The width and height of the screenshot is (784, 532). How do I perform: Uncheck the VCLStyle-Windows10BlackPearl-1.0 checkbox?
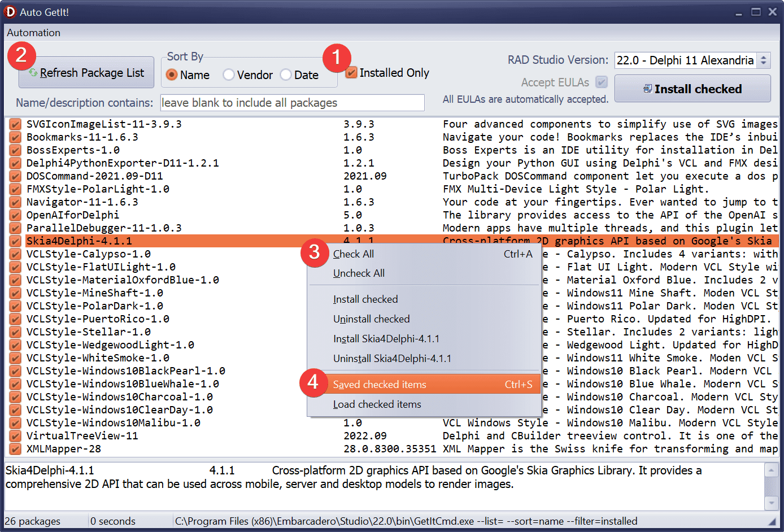click(x=15, y=371)
